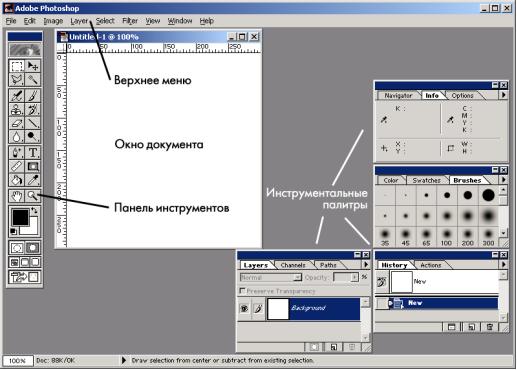Open the History palette flyout menu arrow
The image size is (517, 370).
(503, 265)
